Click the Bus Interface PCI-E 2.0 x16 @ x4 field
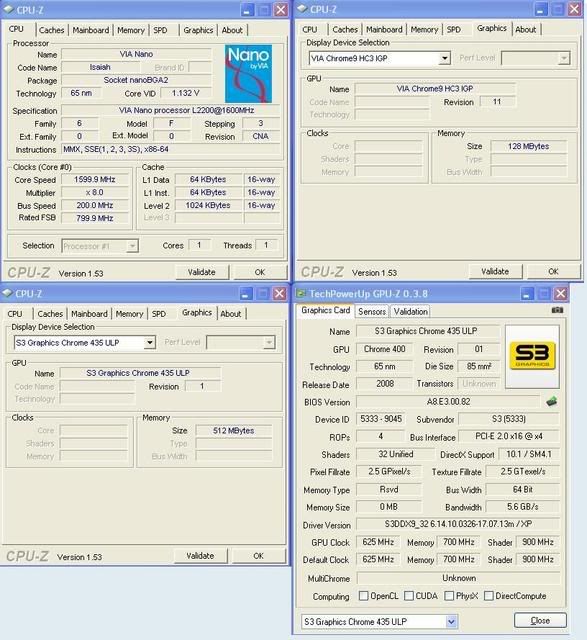This screenshot has width=587, height=640. [509, 436]
